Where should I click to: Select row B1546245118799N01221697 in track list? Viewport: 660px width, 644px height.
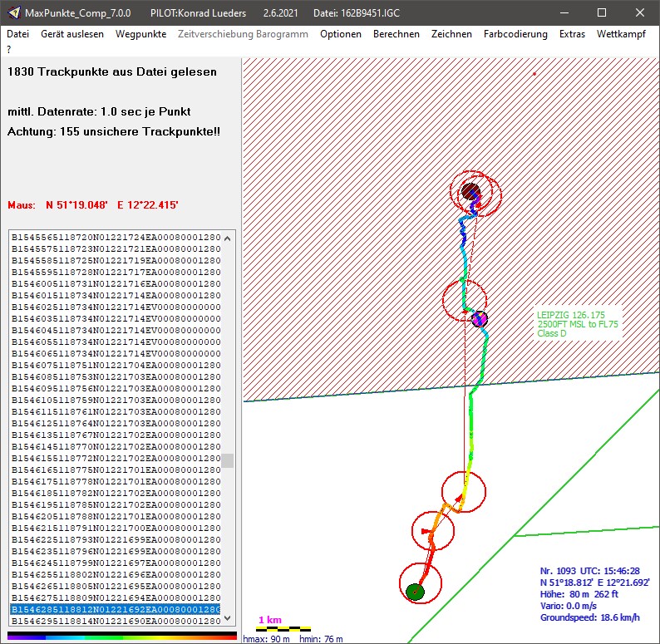116,563
